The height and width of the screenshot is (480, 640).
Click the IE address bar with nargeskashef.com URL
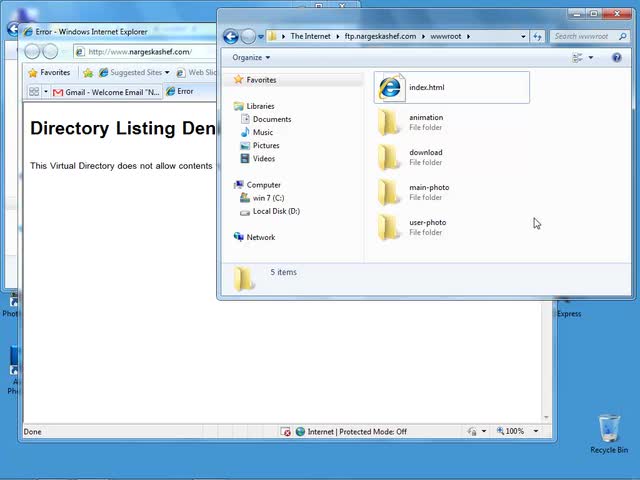(145, 52)
